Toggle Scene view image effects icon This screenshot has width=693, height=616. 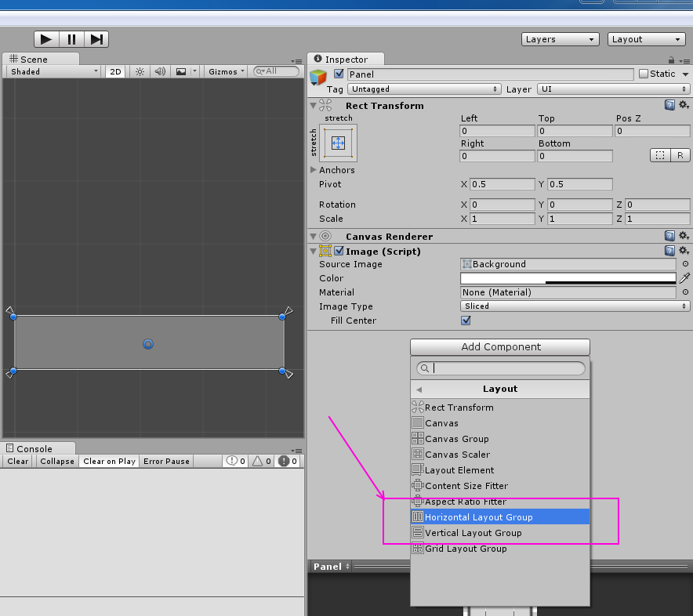click(x=181, y=71)
